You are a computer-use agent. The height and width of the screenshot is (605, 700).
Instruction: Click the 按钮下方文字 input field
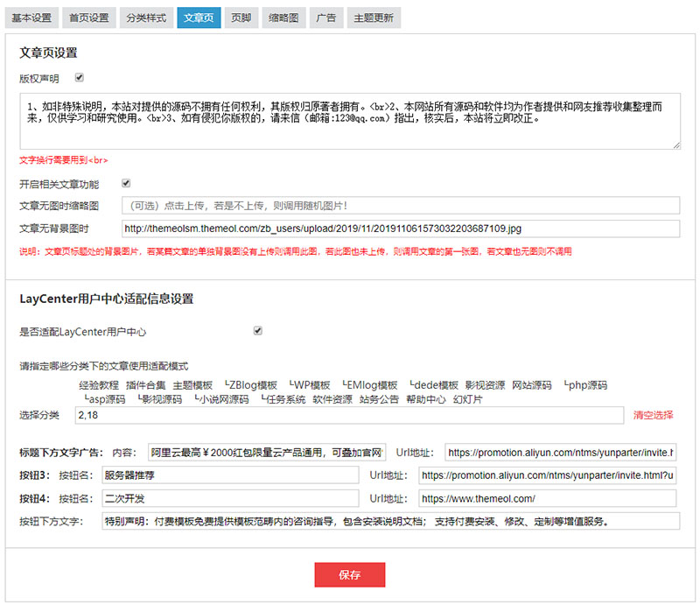coord(388,521)
